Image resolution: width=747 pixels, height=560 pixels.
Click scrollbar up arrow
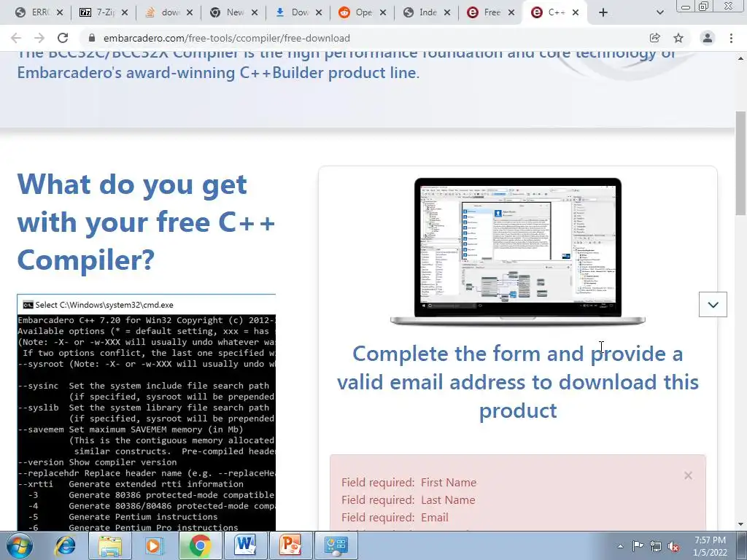coord(740,58)
